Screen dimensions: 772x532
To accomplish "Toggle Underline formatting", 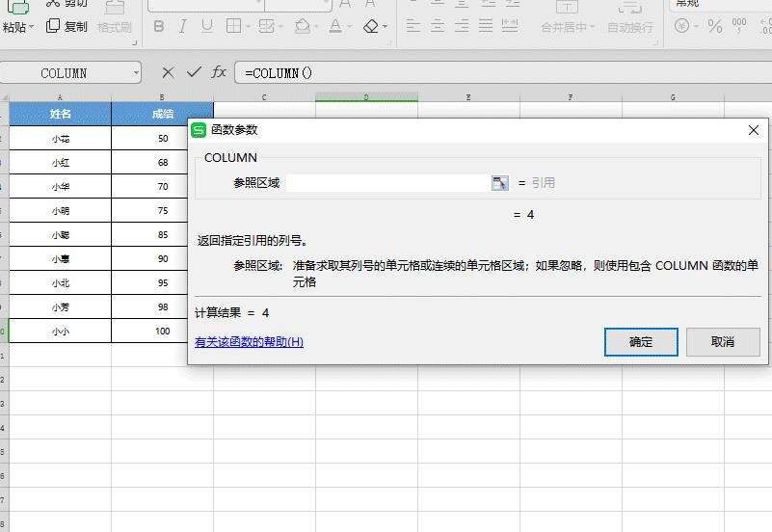I will [x=206, y=26].
